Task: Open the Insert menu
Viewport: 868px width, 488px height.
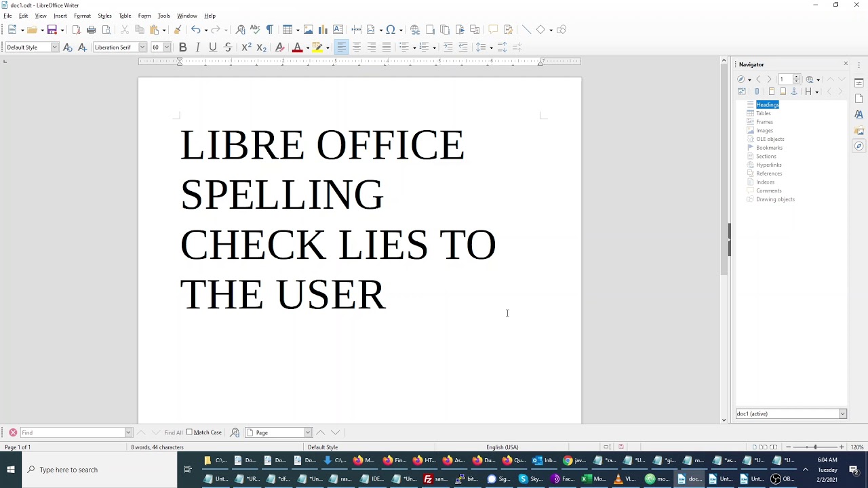Action: (60, 16)
